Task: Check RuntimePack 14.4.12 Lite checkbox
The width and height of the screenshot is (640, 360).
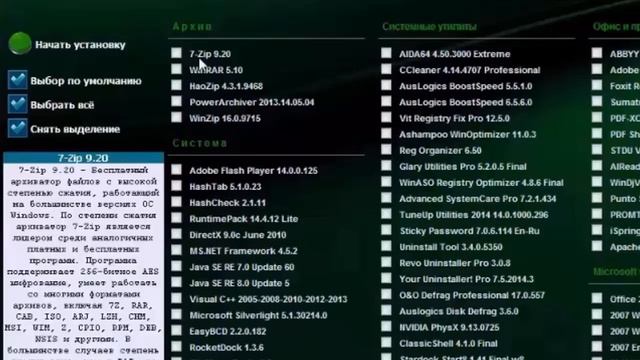Action: pyautogui.click(x=176, y=218)
